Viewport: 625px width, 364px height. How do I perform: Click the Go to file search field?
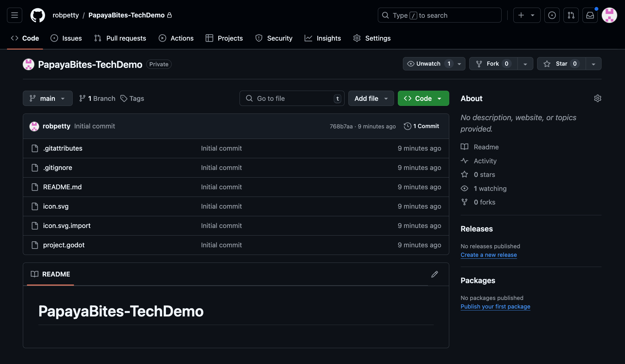tap(292, 98)
